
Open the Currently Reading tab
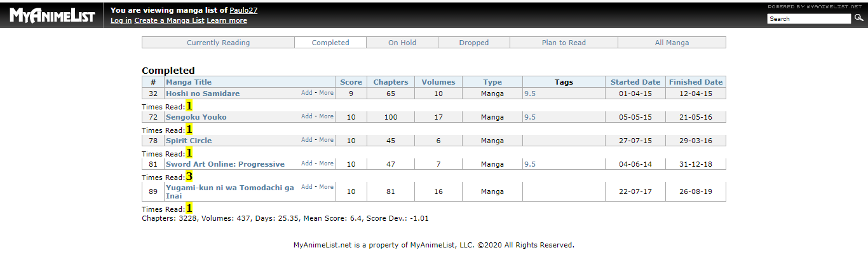click(x=218, y=43)
